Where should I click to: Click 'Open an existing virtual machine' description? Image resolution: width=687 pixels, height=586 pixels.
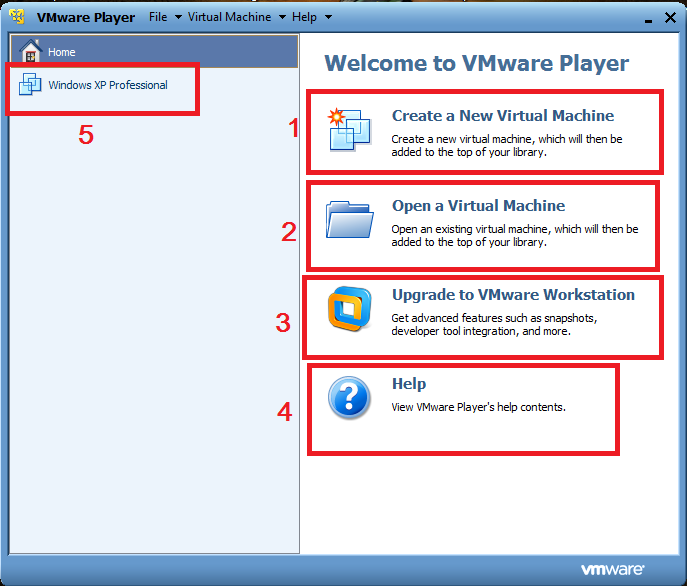click(x=515, y=236)
